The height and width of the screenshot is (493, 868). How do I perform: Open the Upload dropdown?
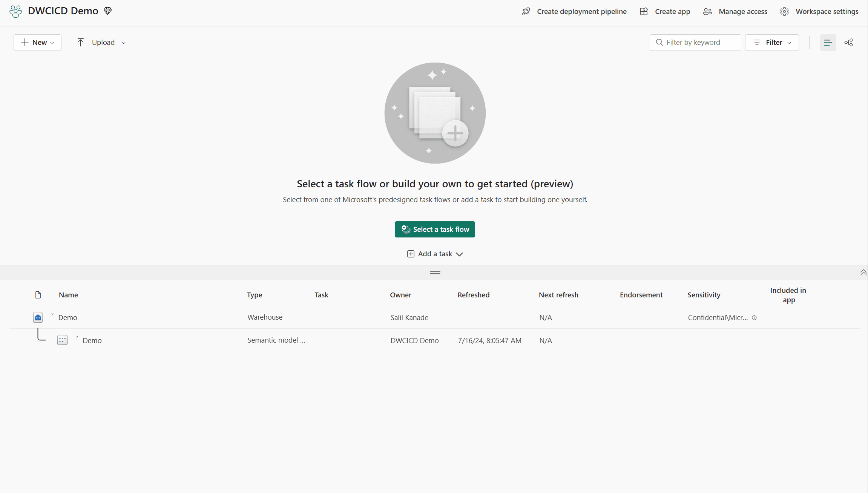click(x=101, y=43)
